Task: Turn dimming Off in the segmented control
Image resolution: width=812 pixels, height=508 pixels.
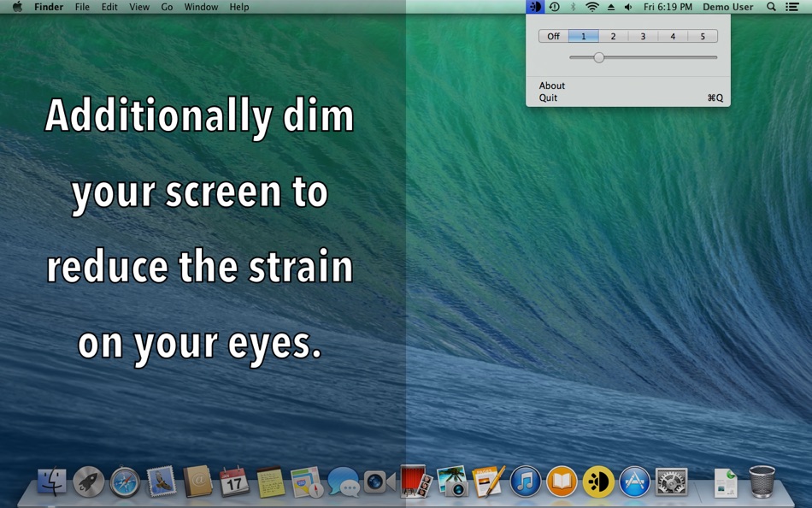Action: tap(552, 36)
